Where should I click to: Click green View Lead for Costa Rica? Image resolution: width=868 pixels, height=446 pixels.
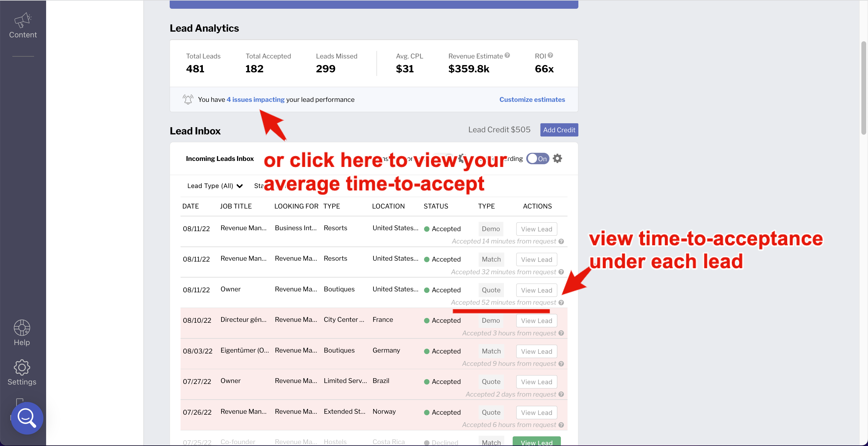pos(536,442)
